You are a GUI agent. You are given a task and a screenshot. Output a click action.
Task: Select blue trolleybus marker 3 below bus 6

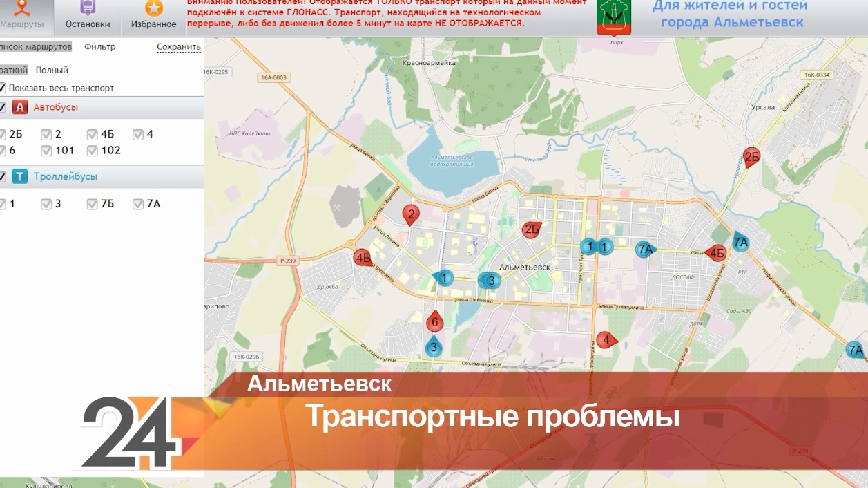pos(434,347)
